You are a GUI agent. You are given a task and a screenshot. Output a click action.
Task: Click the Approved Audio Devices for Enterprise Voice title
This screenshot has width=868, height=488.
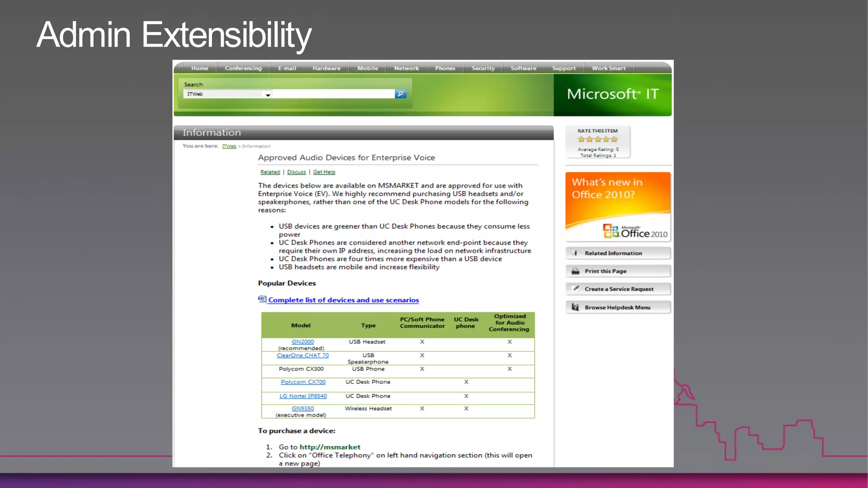pyautogui.click(x=347, y=158)
